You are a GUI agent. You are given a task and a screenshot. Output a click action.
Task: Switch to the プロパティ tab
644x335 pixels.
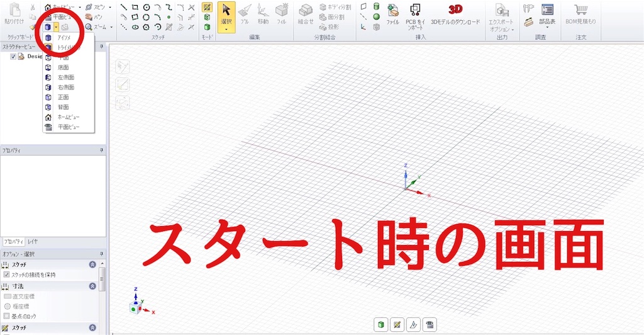13,242
